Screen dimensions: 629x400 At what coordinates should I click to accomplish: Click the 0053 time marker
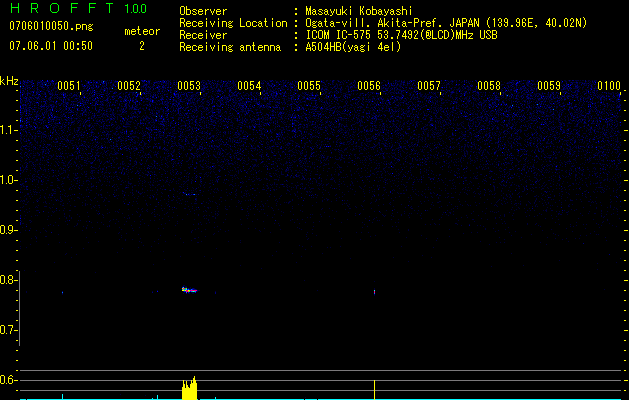[189, 86]
